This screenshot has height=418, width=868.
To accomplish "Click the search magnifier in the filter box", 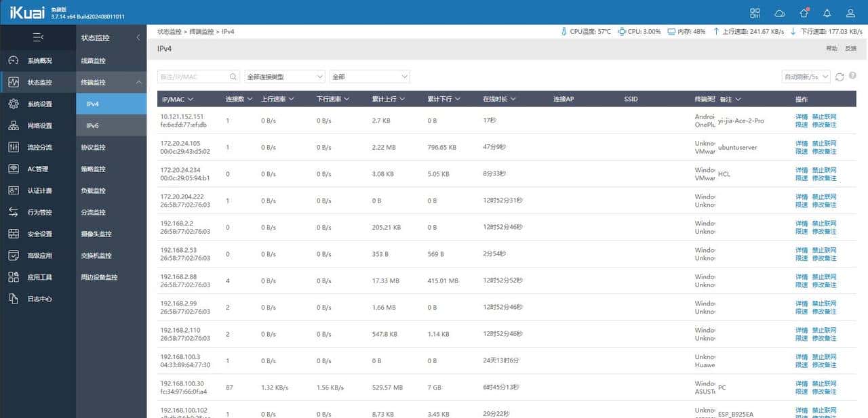I will click(x=231, y=77).
